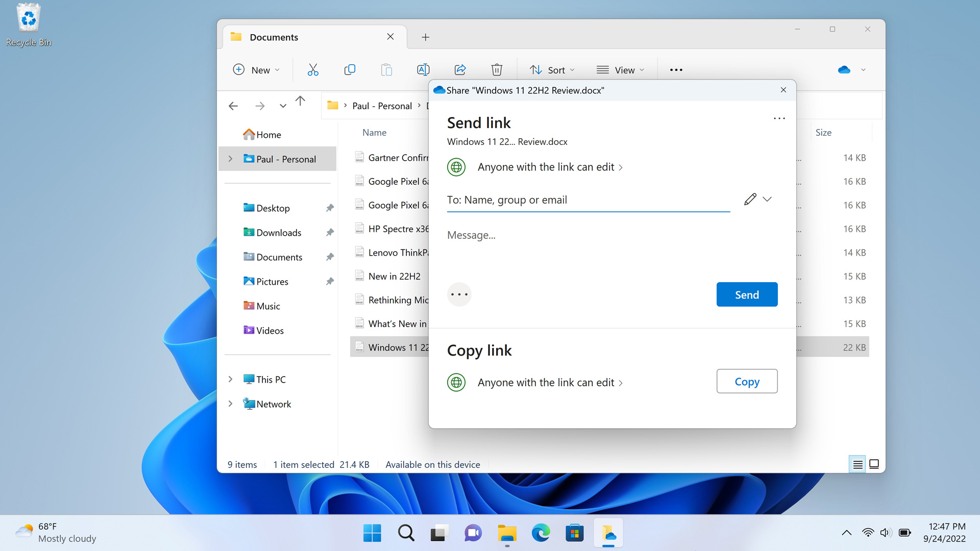
Task: Switch to details list view toggle
Action: click(857, 464)
